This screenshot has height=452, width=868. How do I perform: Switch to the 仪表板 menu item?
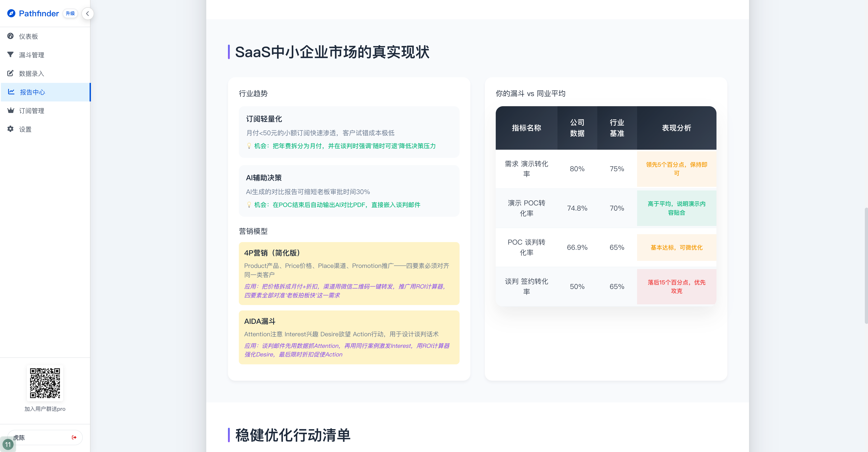point(29,36)
